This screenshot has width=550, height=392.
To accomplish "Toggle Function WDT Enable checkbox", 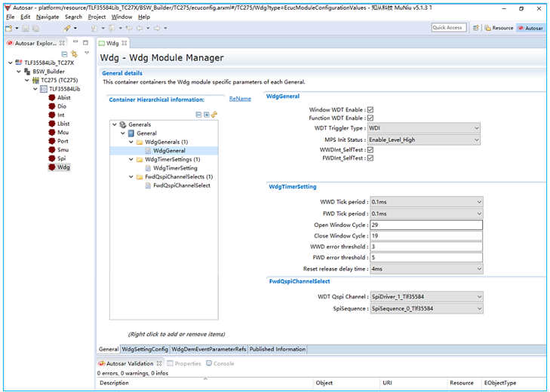I will pyautogui.click(x=370, y=118).
